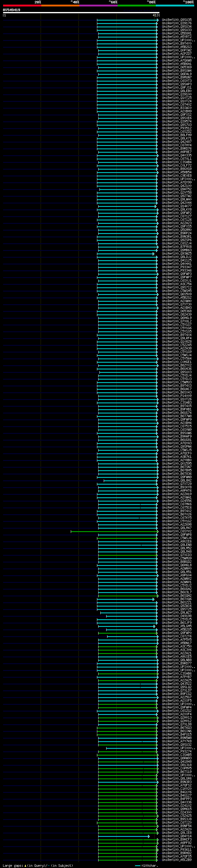Select hit label UniRef100_A7P5V5

tap(177, 640)
